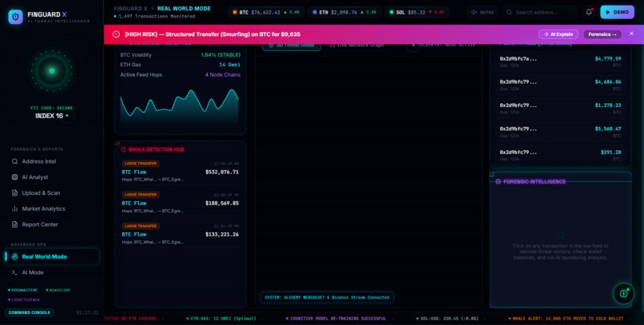644x325 pixels.
Task: Click the 4 Node Chains value
Action: click(x=223, y=75)
